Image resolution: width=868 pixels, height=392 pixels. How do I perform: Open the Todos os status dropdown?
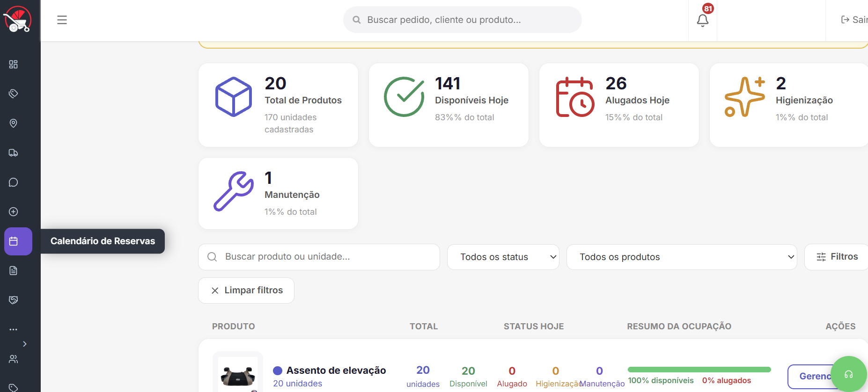(x=503, y=257)
